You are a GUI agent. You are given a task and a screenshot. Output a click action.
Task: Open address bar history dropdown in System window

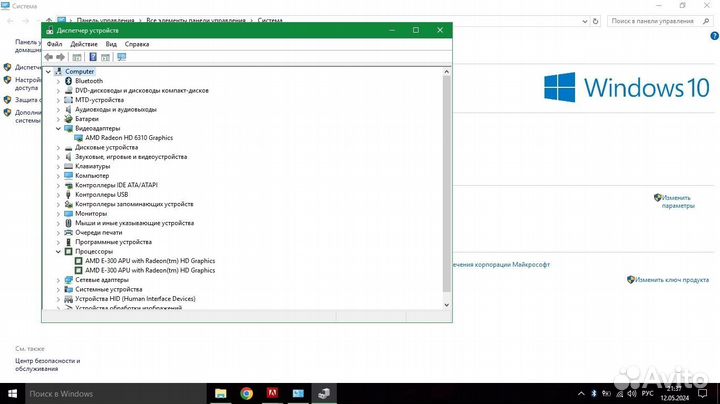click(585, 21)
